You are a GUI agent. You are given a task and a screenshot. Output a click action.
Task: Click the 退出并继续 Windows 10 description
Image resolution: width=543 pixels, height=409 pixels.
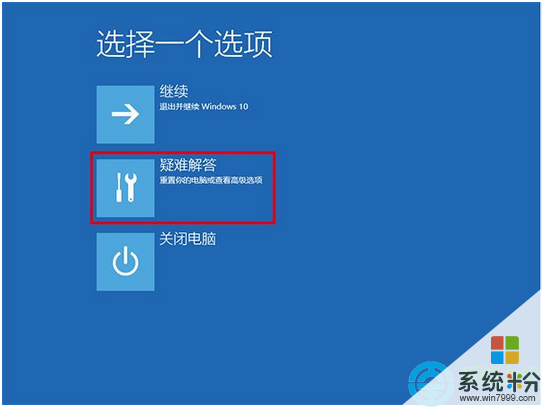(x=204, y=107)
